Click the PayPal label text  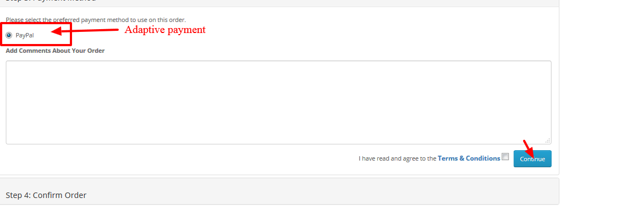[x=25, y=35]
